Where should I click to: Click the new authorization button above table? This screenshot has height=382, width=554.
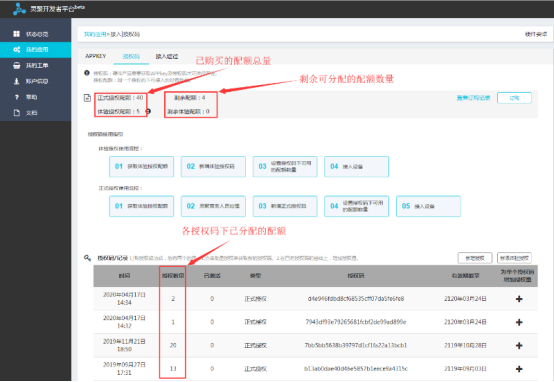click(x=475, y=258)
